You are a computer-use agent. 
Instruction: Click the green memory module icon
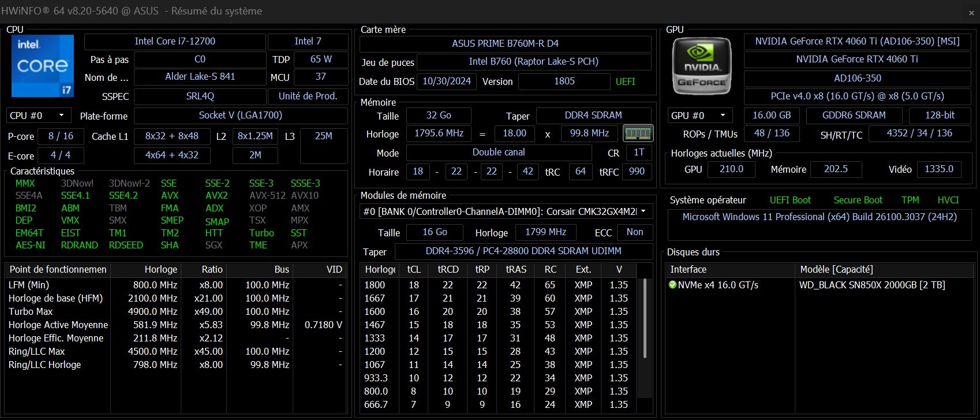pyautogui.click(x=638, y=133)
